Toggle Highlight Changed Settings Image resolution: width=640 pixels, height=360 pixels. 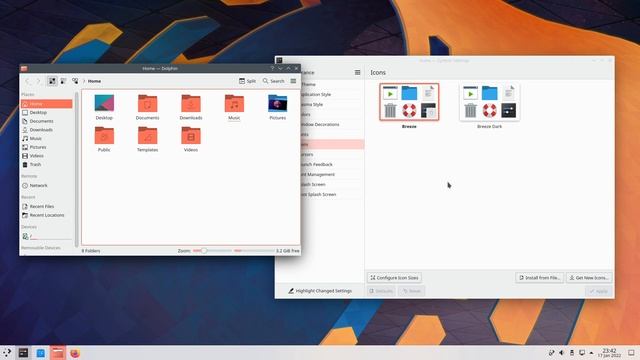[320, 291]
